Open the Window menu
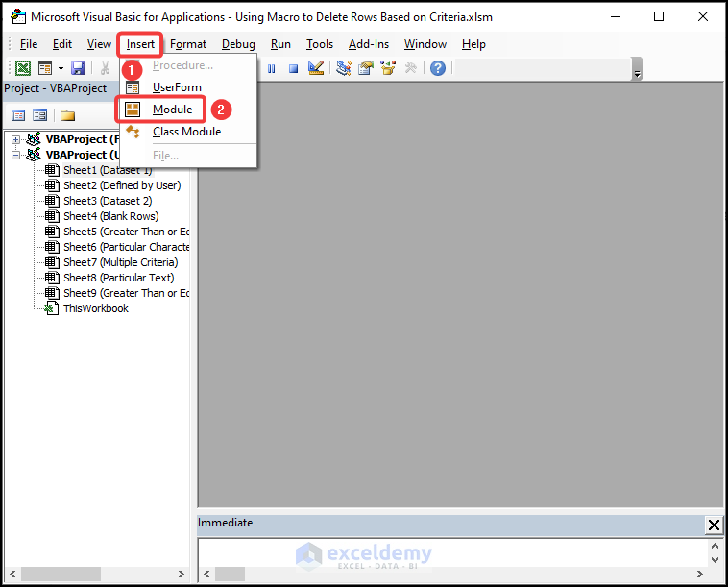728x587 pixels. click(425, 44)
